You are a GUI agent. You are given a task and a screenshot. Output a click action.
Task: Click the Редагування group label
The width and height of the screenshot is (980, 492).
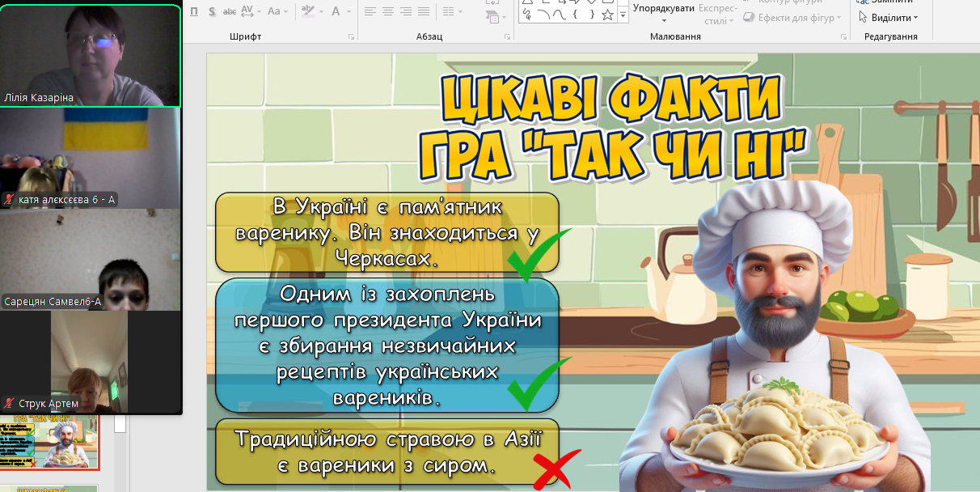click(x=891, y=37)
